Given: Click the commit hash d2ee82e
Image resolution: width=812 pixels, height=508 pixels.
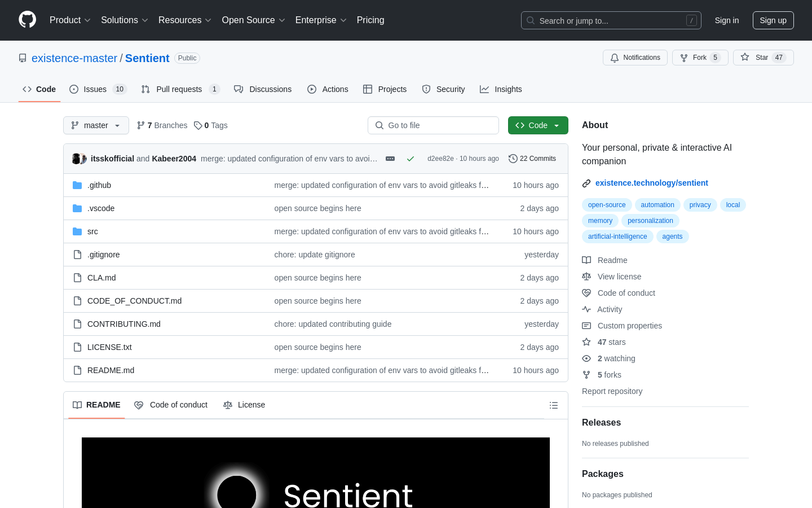Looking at the screenshot, I should (x=440, y=159).
